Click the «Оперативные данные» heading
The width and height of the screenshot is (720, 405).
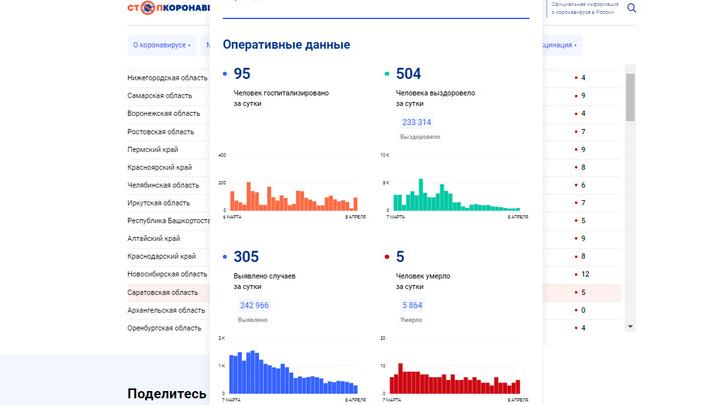[x=286, y=45]
